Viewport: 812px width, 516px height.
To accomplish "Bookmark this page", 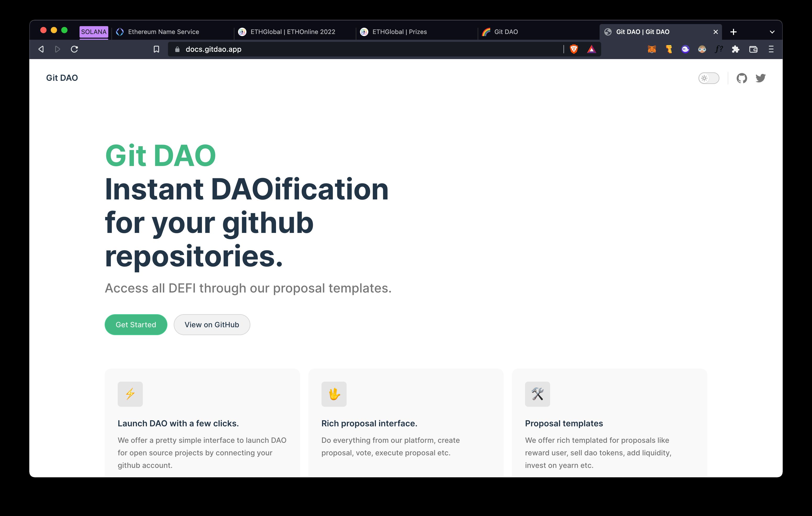I will [x=156, y=49].
